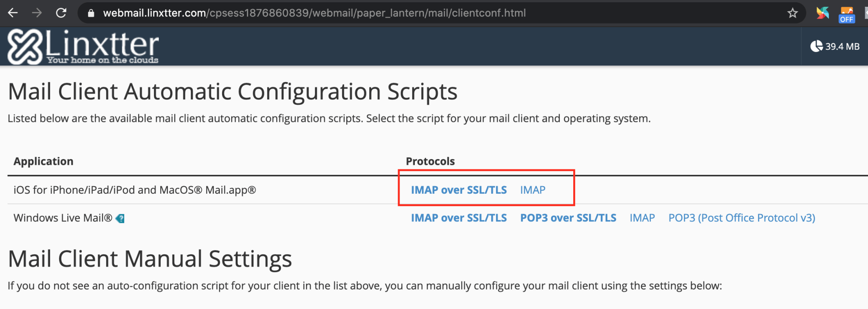This screenshot has width=868, height=309.
Task: Bookmark this page with the star icon
Action: 793,13
